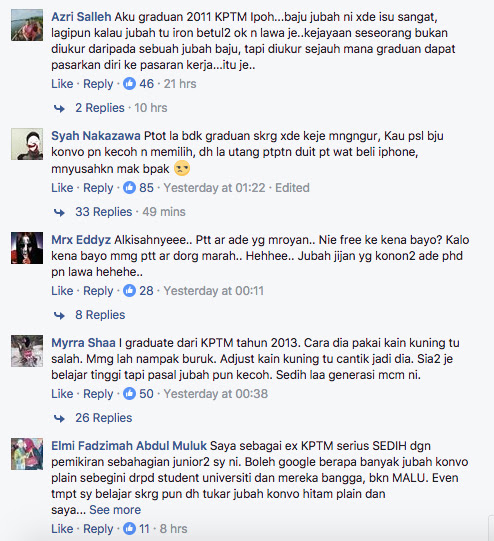Click the thumbs-up icon showing 46 likes
The image size is (494, 541).
[129, 83]
